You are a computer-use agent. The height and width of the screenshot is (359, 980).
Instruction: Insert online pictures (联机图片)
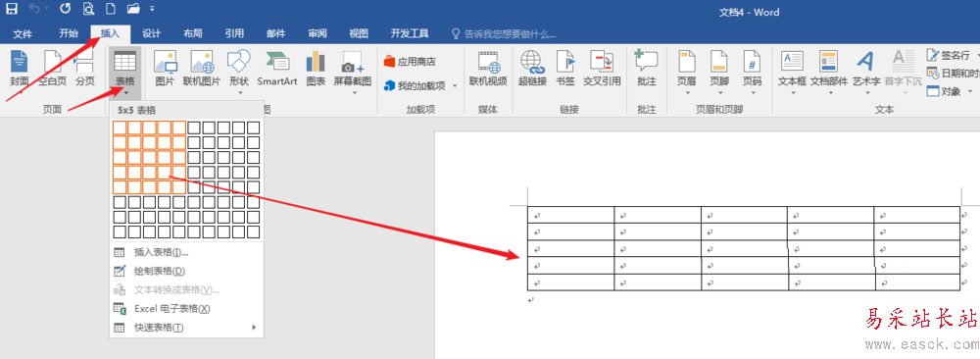point(202,69)
